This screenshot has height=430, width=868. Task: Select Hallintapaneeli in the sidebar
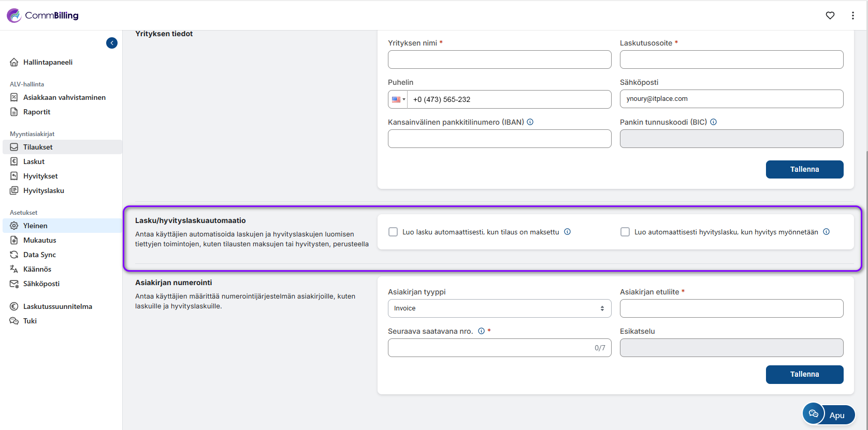(48, 62)
